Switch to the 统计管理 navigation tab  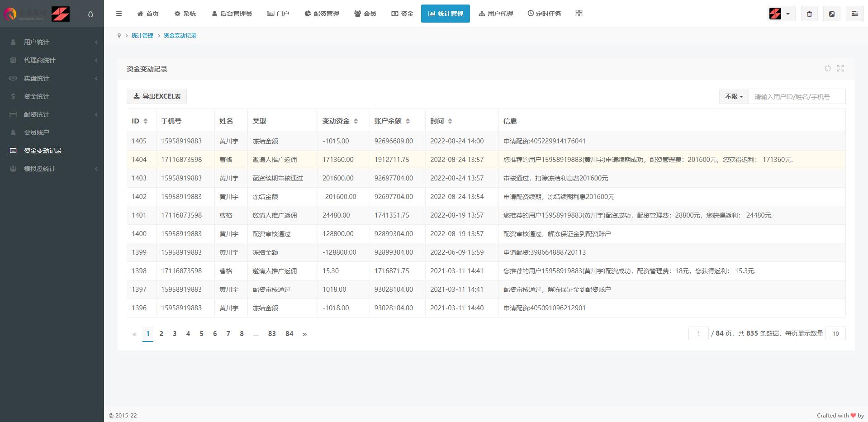click(x=446, y=14)
